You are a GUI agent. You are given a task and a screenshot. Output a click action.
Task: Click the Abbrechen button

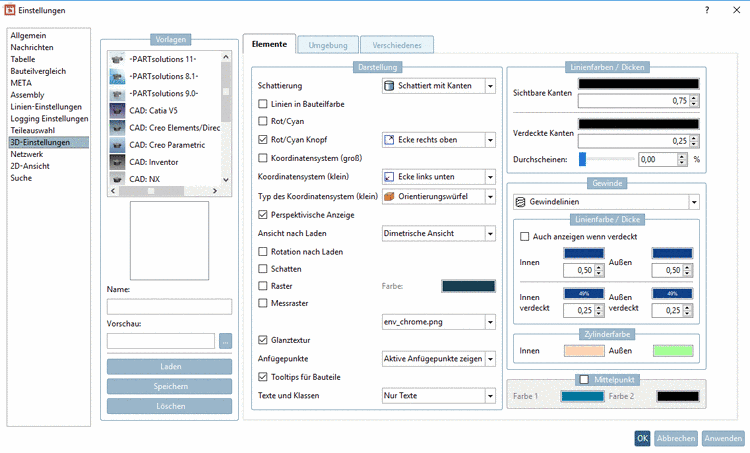[676, 438]
